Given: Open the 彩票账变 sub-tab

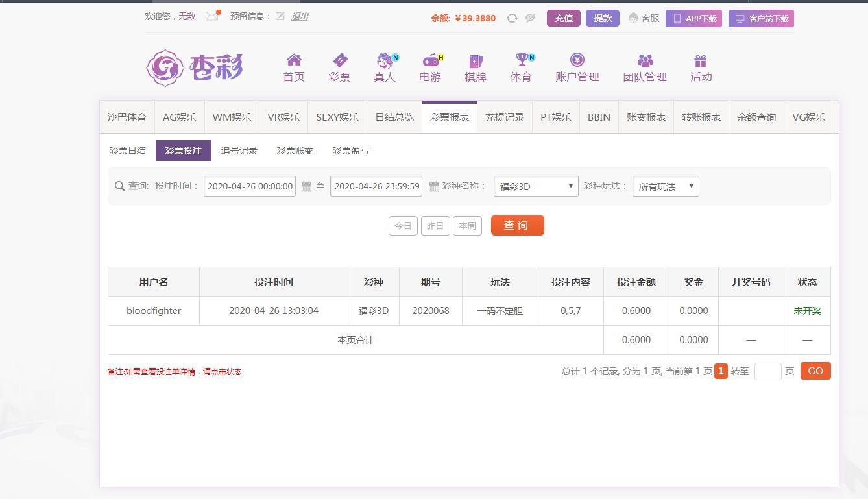Looking at the screenshot, I should [295, 151].
